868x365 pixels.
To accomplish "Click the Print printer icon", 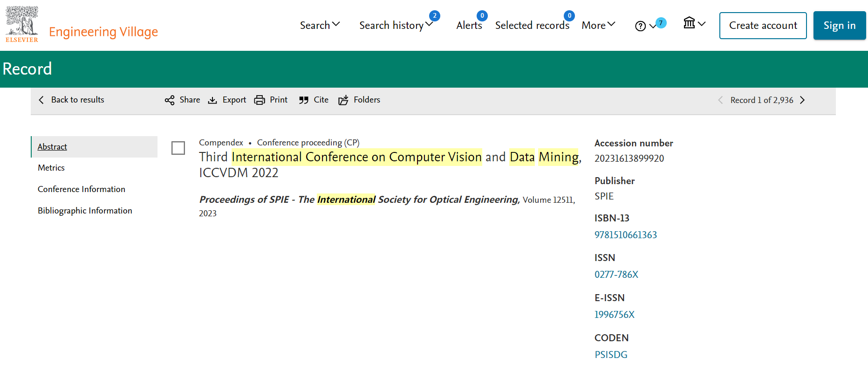I will 260,100.
